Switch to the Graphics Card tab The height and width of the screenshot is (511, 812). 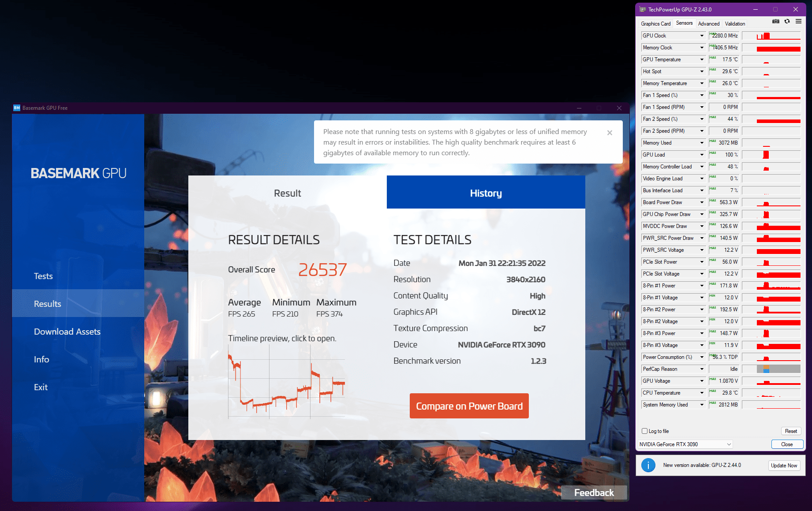[655, 24]
